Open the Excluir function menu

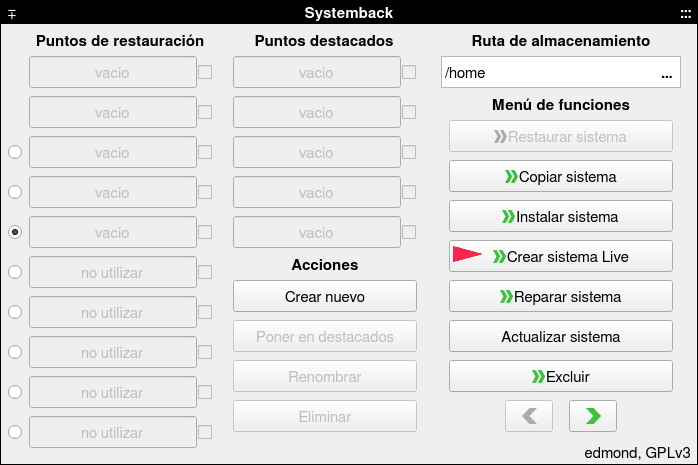pyautogui.click(x=561, y=376)
